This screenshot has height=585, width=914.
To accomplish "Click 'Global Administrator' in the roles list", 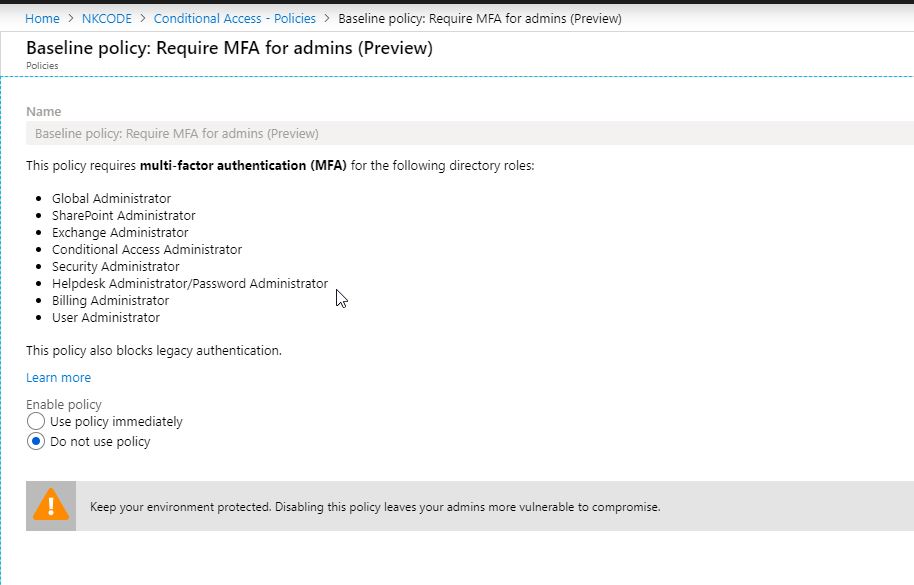I will [x=111, y=199].
